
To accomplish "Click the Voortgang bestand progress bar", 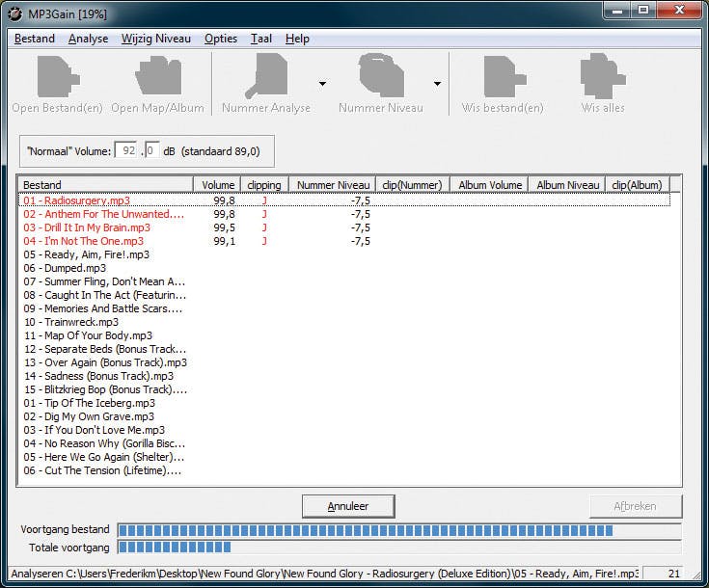I will 399,530.
